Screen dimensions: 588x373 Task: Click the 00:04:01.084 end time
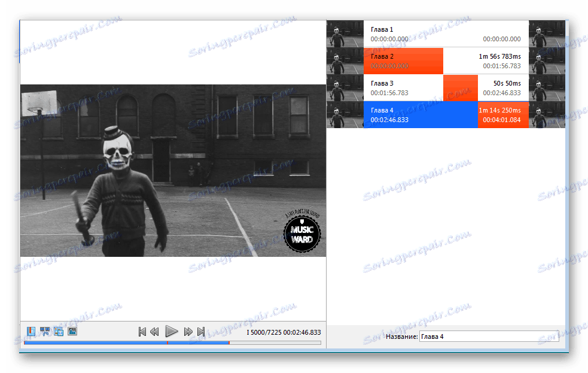[x=502, y=120]
